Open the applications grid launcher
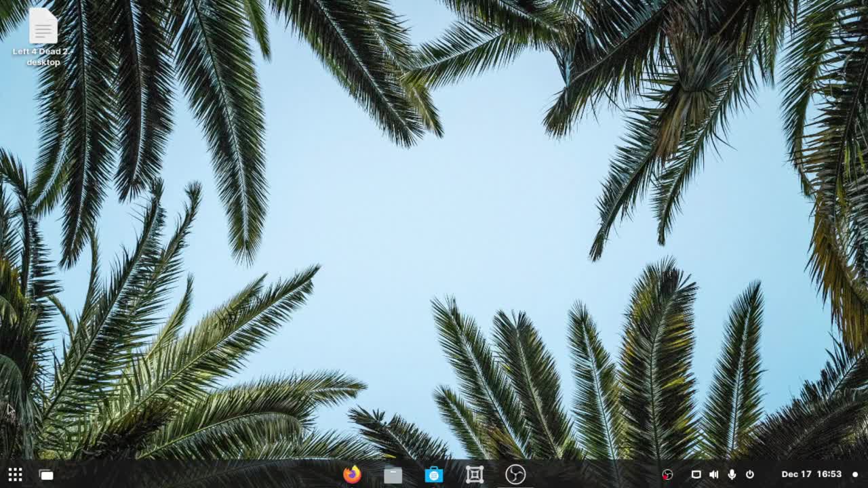The image size is (868, 488). [15, 475]
